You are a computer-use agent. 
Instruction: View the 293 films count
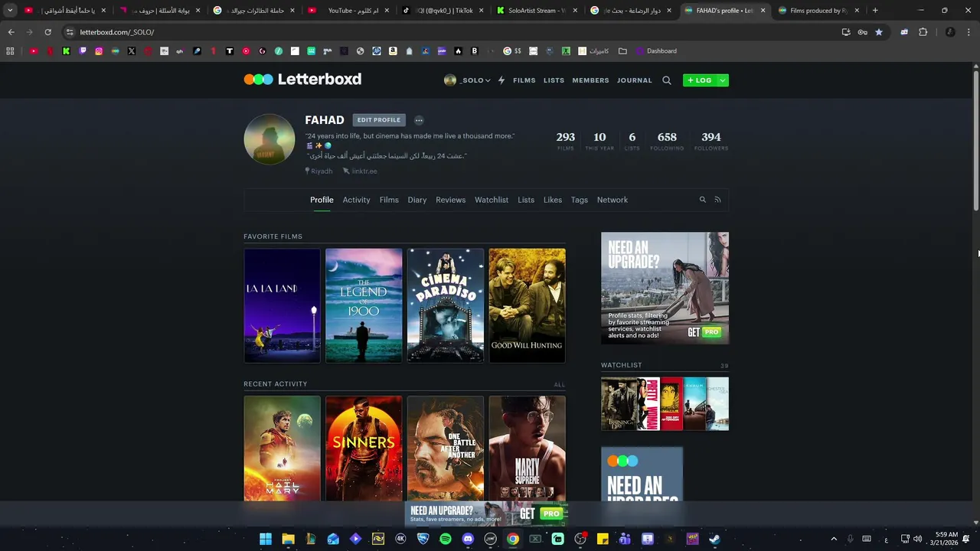click(566, 141)
